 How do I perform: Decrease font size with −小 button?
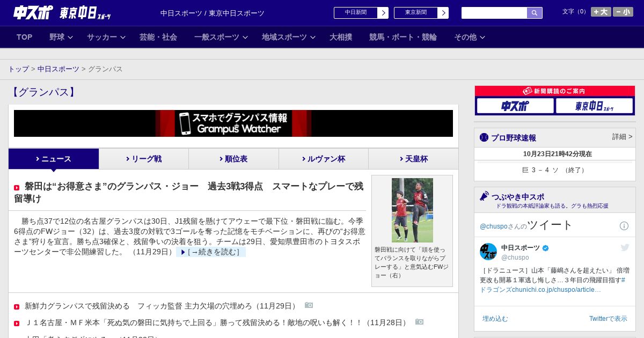coord(623,12)
